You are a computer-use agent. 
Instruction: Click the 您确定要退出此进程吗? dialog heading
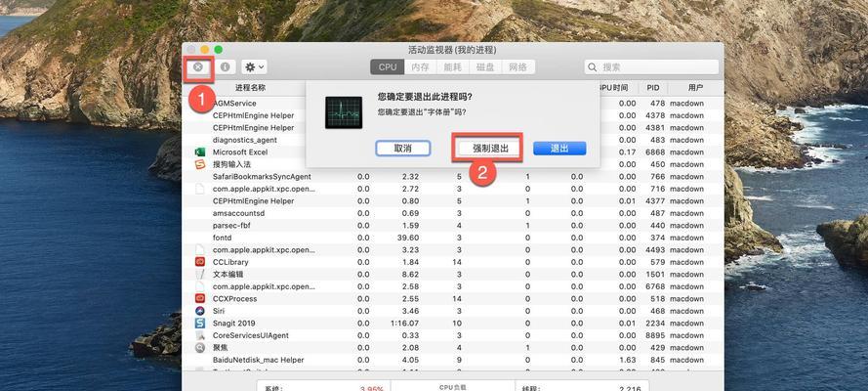click(x=425, y=97)
